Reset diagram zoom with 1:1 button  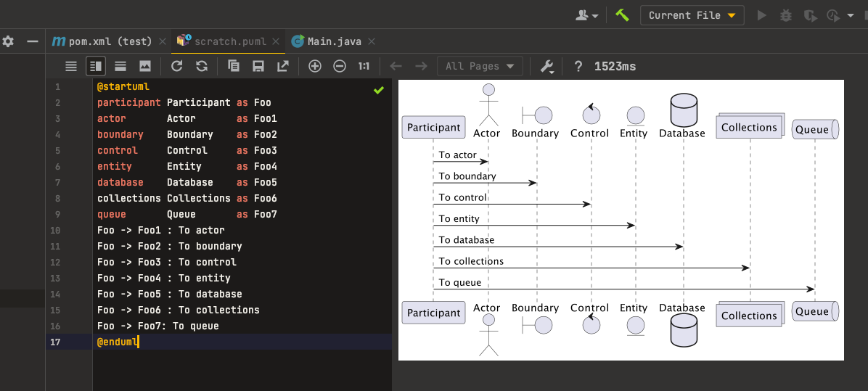point(364,66)
